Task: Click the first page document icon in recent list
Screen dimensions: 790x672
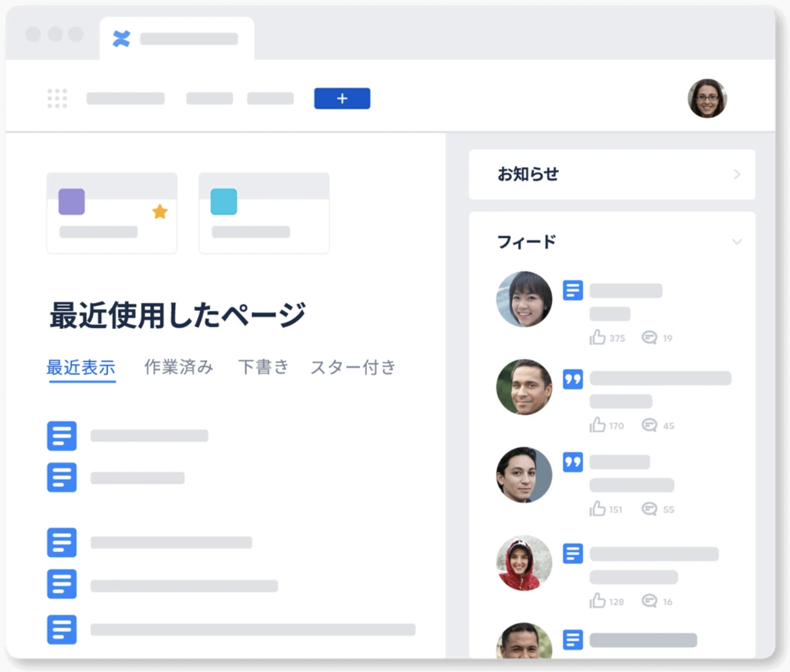Action: (62, 436)
